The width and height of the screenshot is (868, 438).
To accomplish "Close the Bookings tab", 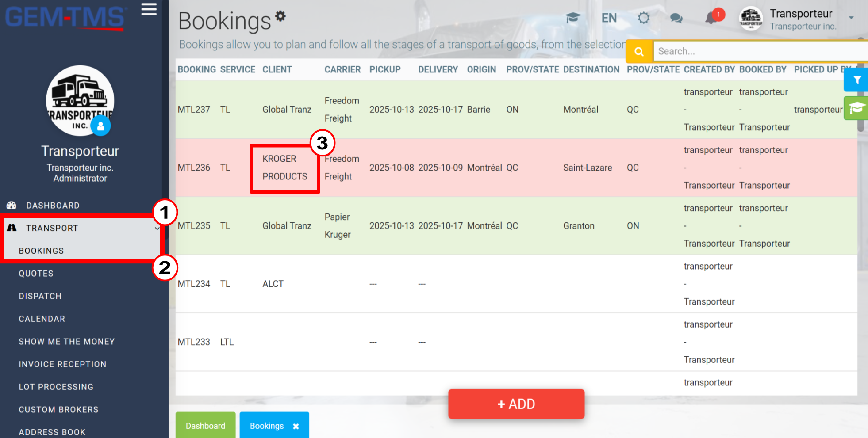I will pos(296,426).
